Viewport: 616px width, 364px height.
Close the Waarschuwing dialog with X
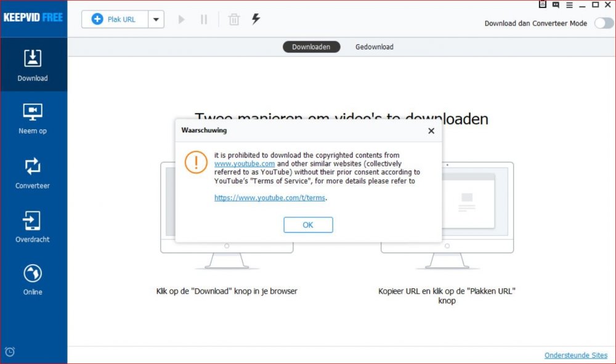coord(431,131)
